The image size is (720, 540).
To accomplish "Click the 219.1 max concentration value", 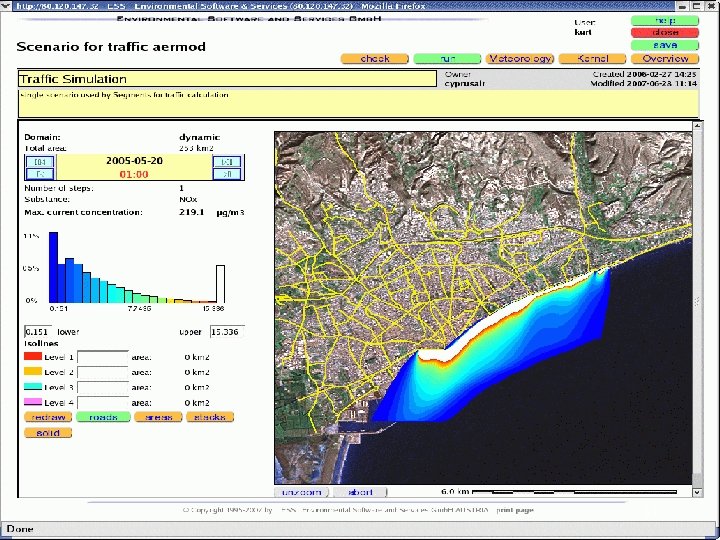I will [191, 212].
